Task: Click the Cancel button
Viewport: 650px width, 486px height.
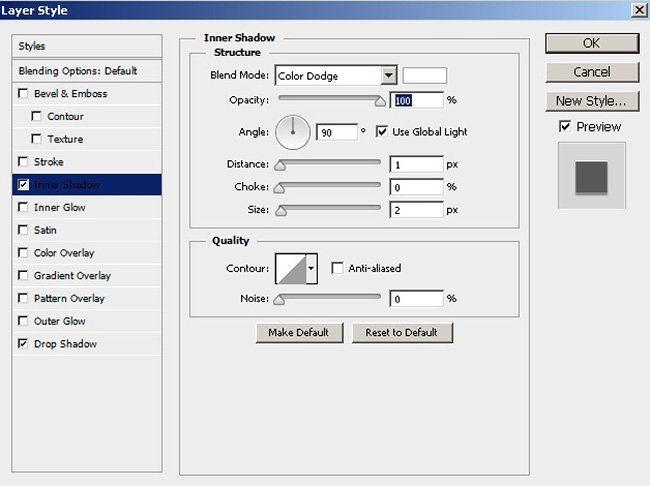Action: [592, 72]
